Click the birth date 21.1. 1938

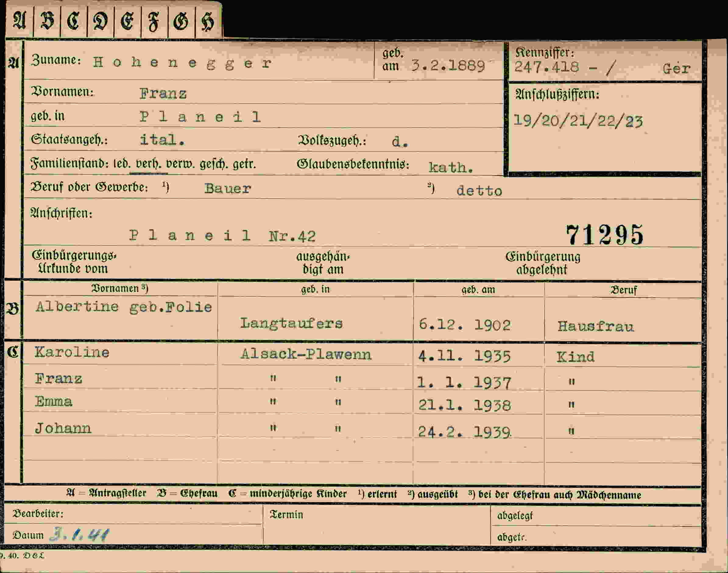point(465,405)
